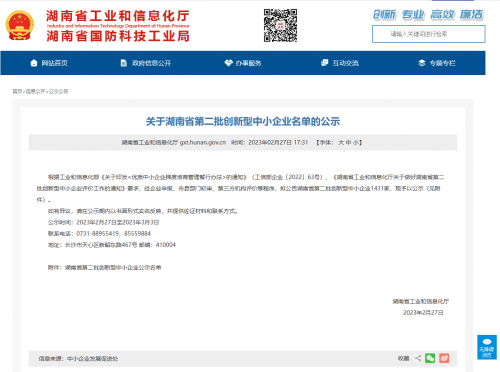This screenshot has width=500, height=372.
Task: Click the QR code image in the header
Action: coord(280,25)
